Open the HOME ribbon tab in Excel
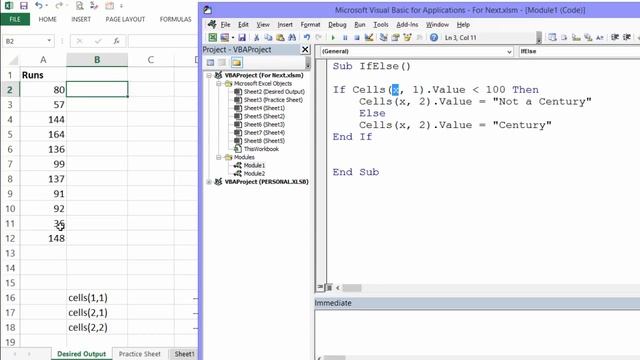The height and width of the screenshot is (360, 640). click(x=47, y=19)
